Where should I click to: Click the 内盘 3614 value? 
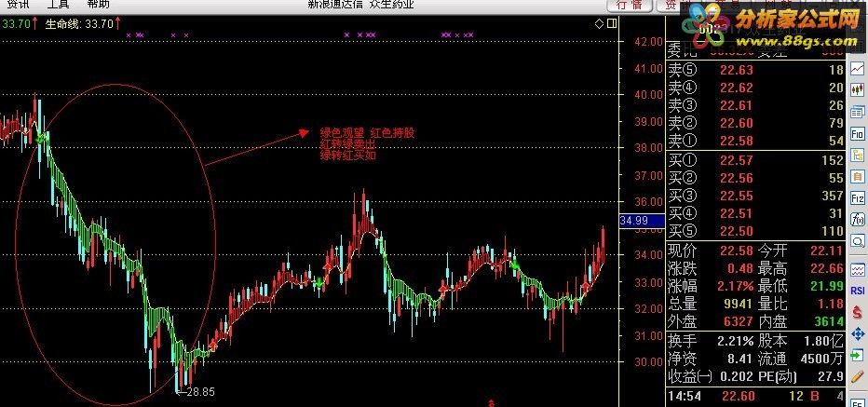coord(829,321)
